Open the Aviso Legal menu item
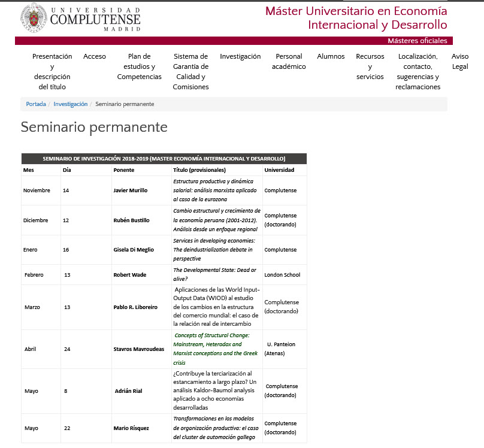Image resolution: width=484 pixels, height=448 pixels. 460,62
